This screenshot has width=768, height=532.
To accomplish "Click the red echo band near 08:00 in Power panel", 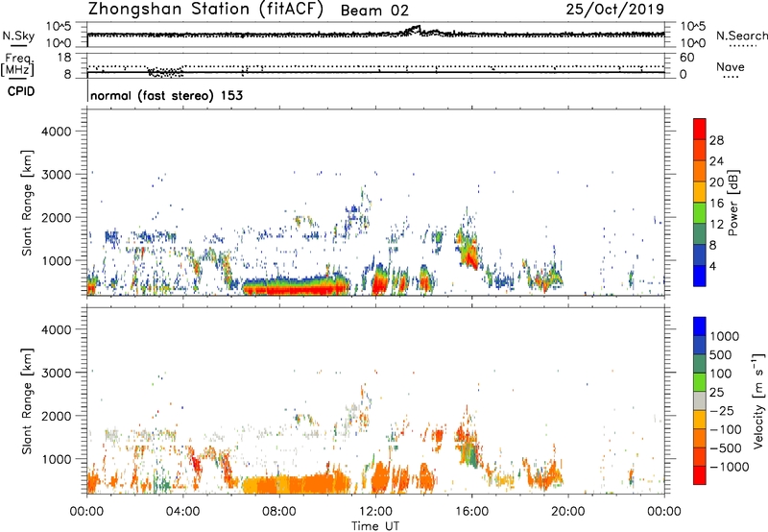I will [297, 289].
